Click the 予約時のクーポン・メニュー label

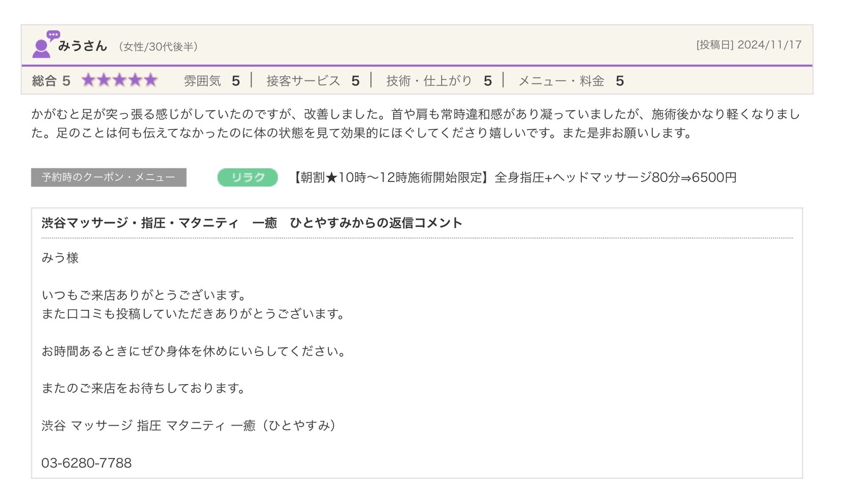pyautogui.click(x=109, y=177)
